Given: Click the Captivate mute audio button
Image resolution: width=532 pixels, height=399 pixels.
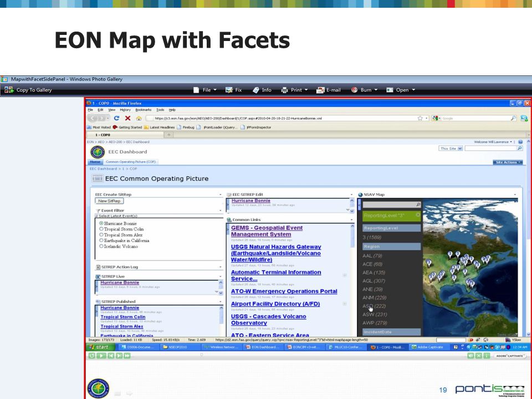Looking at the screenshot, I should pyautogui.click(x=470, y=356).
